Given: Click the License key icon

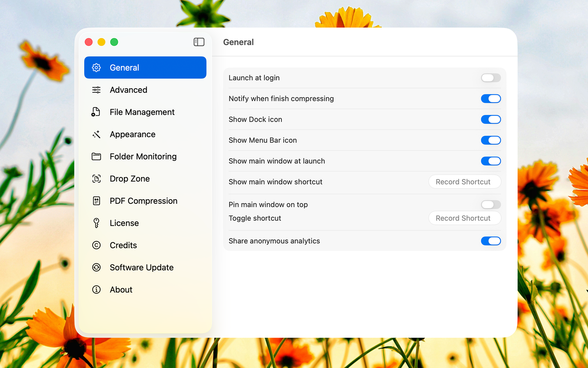Looking at the screenshot, I should [96, 223].
